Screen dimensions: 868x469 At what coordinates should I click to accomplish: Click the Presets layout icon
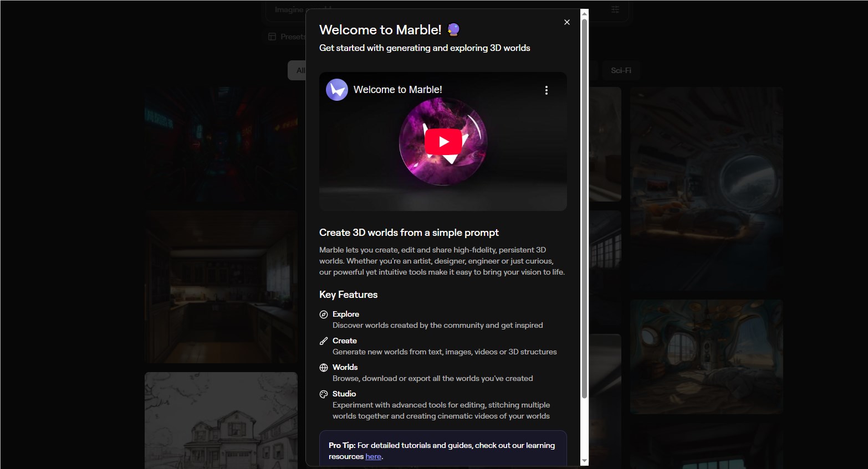pyautogui.click(x=272, y=37)
